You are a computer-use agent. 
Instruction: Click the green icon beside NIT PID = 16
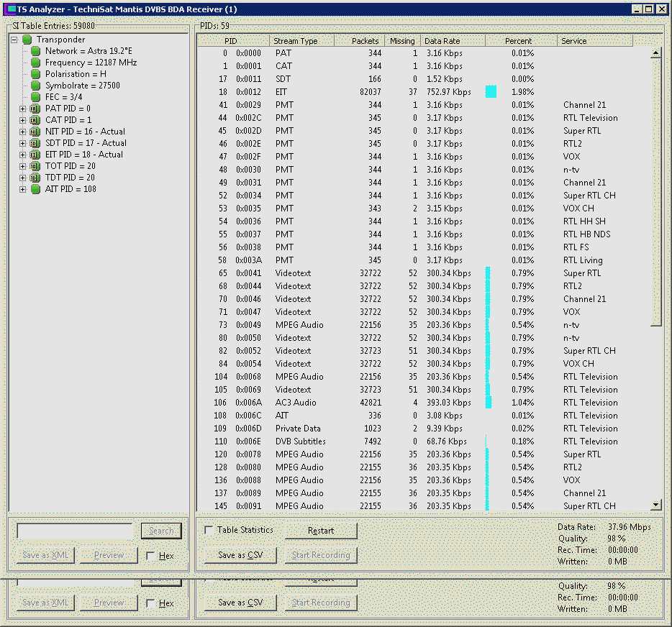point(35,132)
